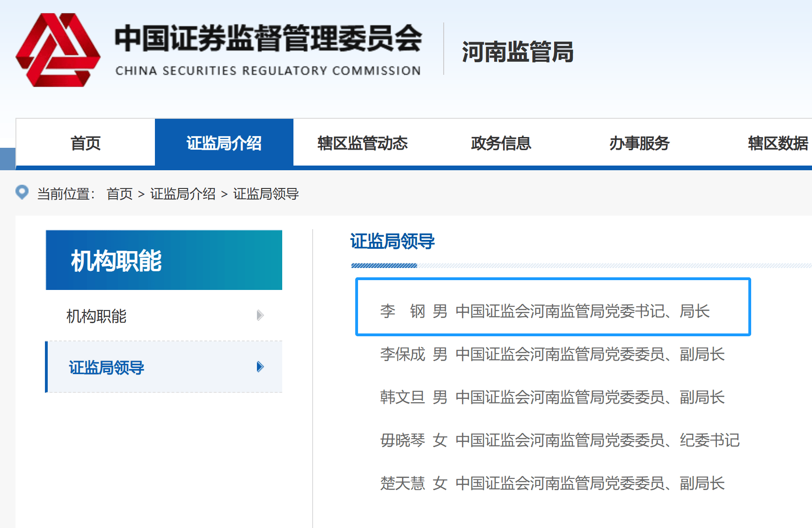This screenshot has width=812, height=528.
Task: Click the 河南监管局 header title
Action: tap(518, 51)
